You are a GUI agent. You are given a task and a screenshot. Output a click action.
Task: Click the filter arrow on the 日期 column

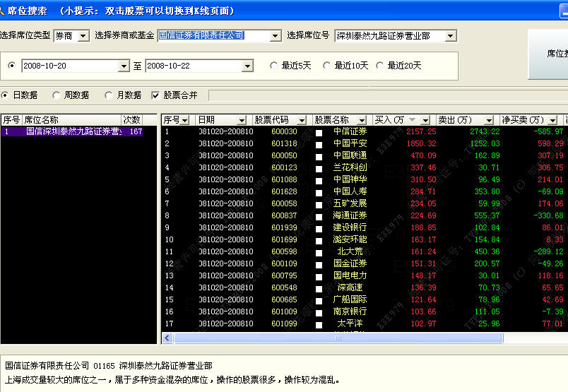242,120
